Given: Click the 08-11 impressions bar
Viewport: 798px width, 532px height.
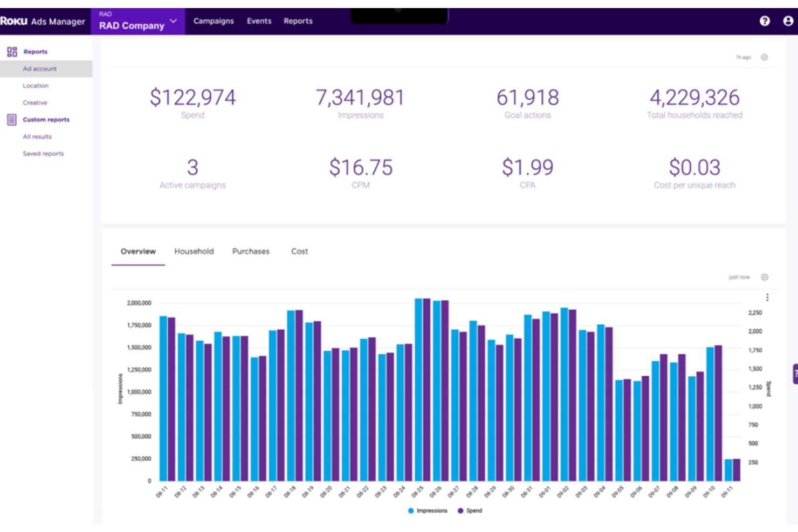Looking at the screenshot, I should tap(163, 398).
